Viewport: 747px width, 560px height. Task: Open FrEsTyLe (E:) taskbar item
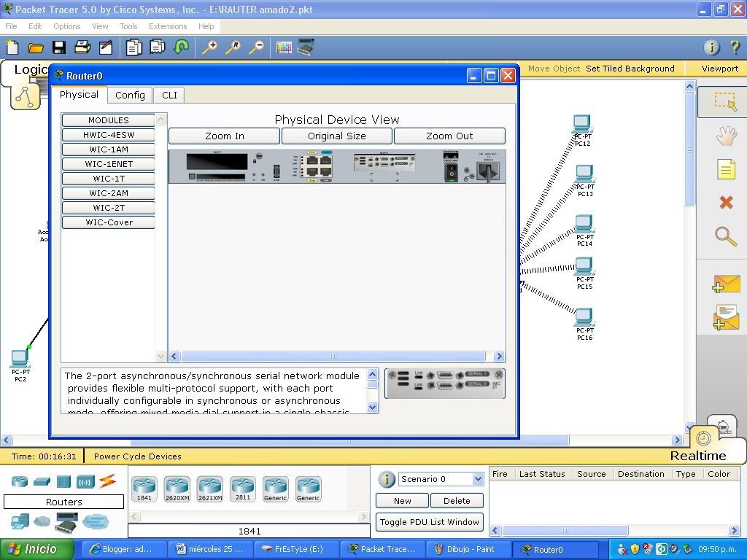[x=295, y=549]
